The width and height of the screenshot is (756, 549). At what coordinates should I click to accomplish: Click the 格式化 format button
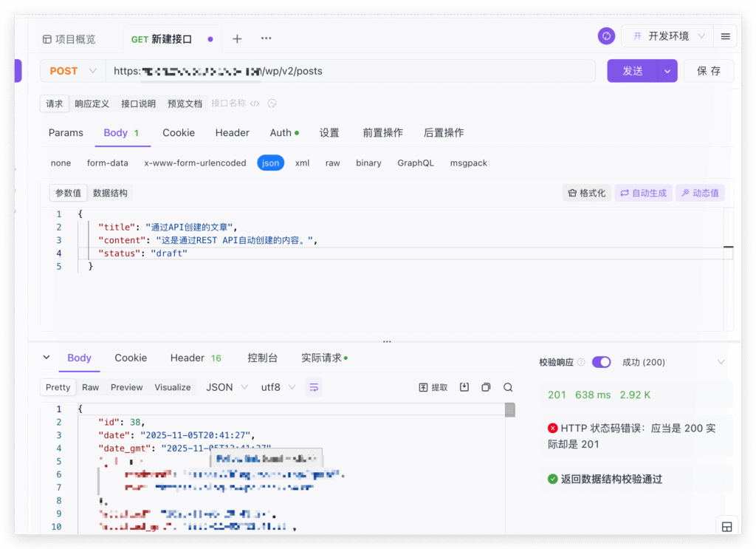pyautogui.click(x=586, y=193)
